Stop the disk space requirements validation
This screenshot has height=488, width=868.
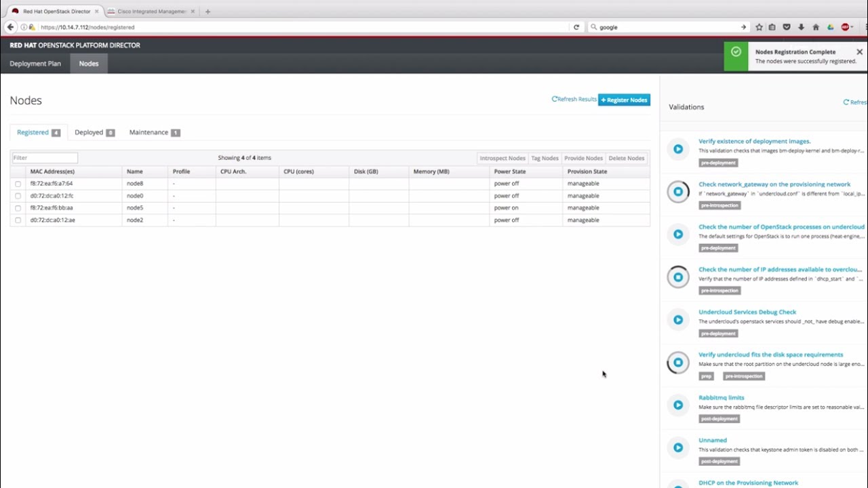(678, 363)
